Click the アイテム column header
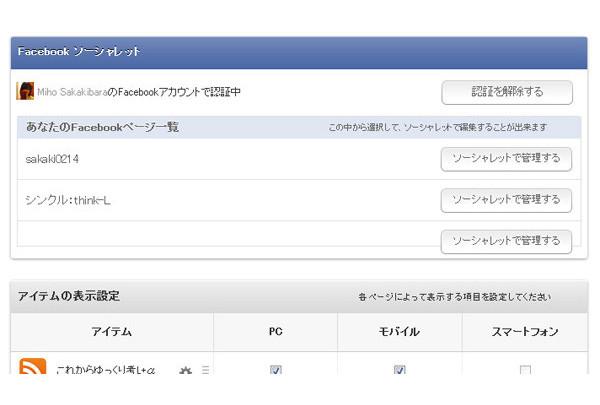This screenshot has height=405, width=600. [111, 332]
